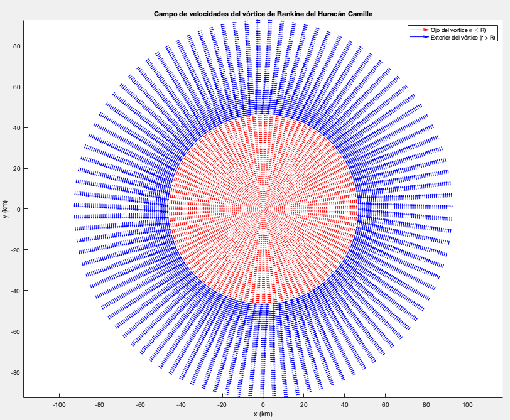Click the 0 tick label on x-axis

pos(263,405)
